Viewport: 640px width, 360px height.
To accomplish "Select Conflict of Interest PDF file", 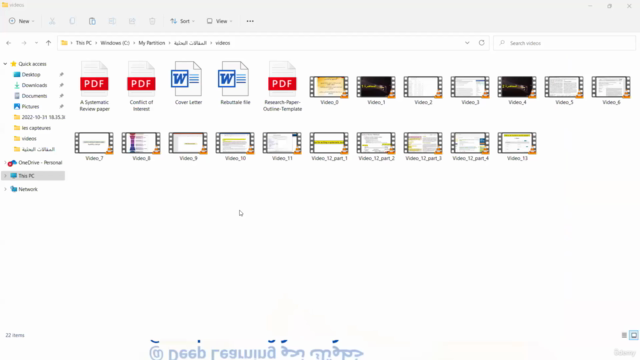I will (141, 86).
